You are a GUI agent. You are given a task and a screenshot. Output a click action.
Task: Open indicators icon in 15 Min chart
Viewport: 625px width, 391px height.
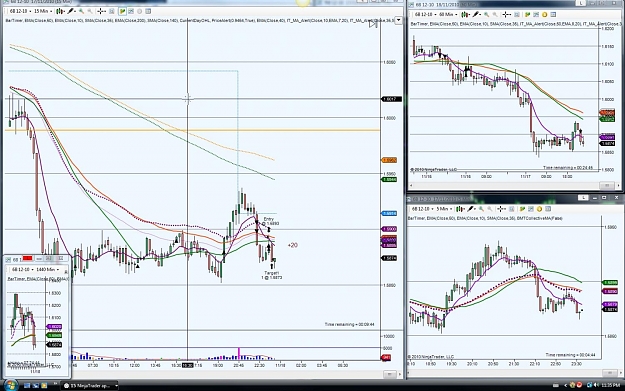click(x=131, y=11)
